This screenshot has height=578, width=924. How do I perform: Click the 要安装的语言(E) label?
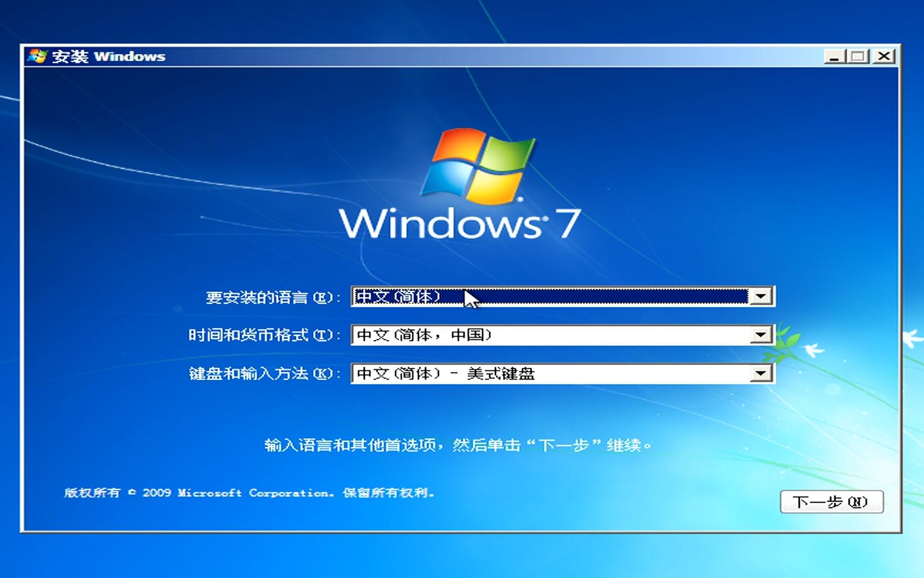[x=273, y=297]
